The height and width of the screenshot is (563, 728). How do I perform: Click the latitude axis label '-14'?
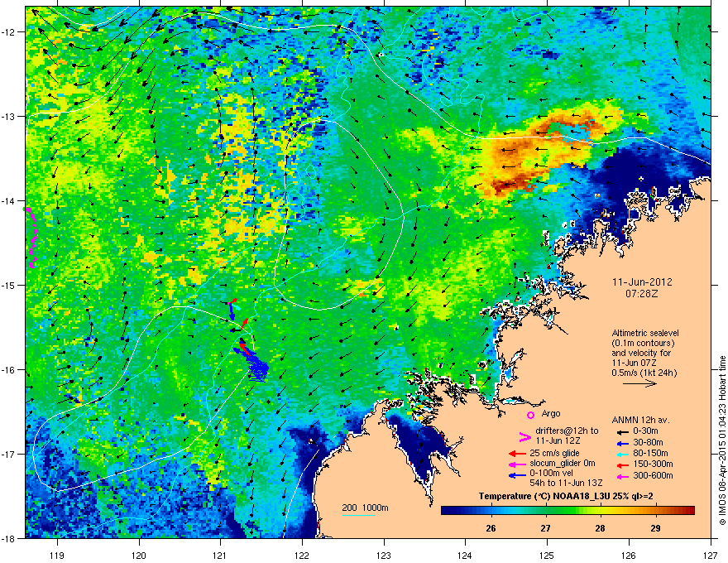click(x=8, y=201)
